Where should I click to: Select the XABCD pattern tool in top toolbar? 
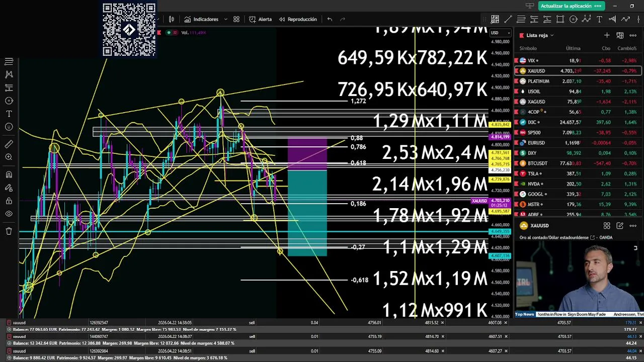click(x=586, y=19)
